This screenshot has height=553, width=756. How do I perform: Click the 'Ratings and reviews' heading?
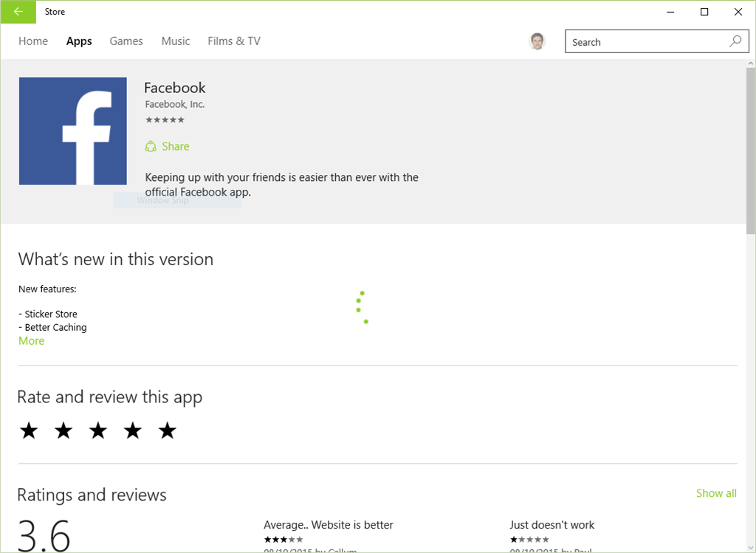click(x=92, y=495)
